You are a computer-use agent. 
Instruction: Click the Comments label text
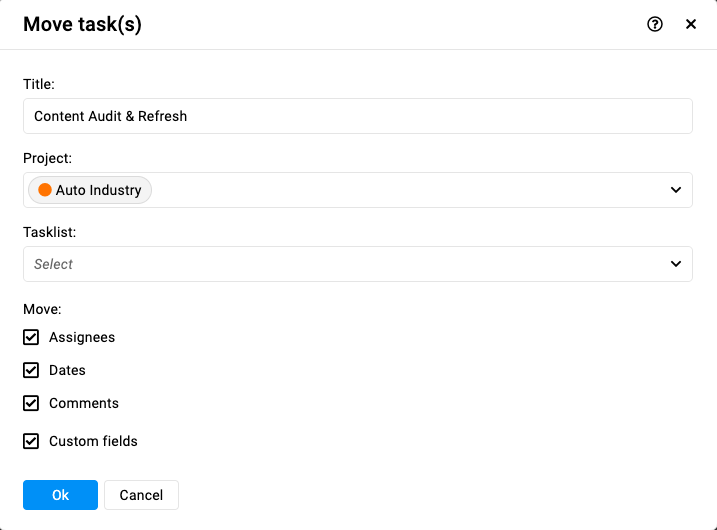click(84, 403)
